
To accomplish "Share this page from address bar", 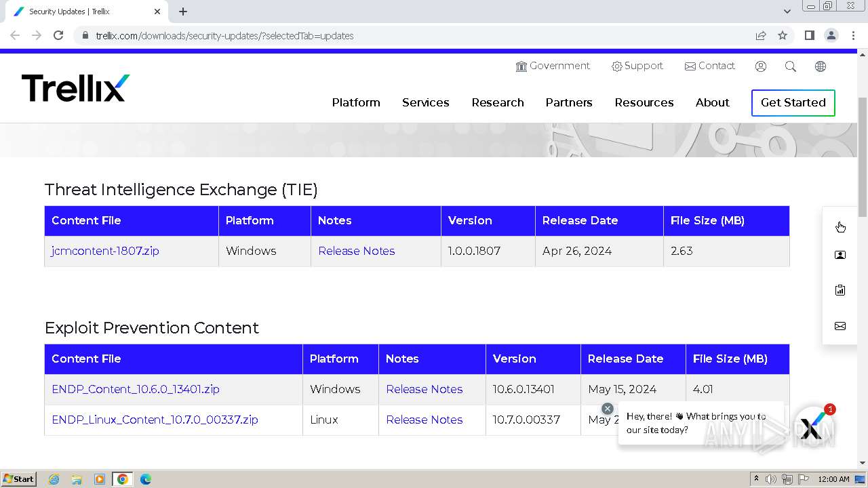I will (761, 35).
